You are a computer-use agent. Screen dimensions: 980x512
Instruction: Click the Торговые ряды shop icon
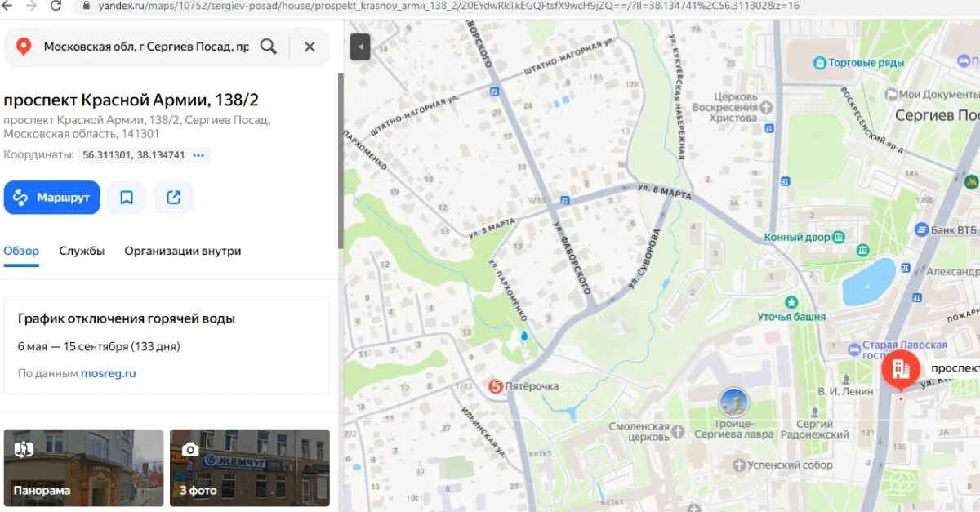pos(819,62)
